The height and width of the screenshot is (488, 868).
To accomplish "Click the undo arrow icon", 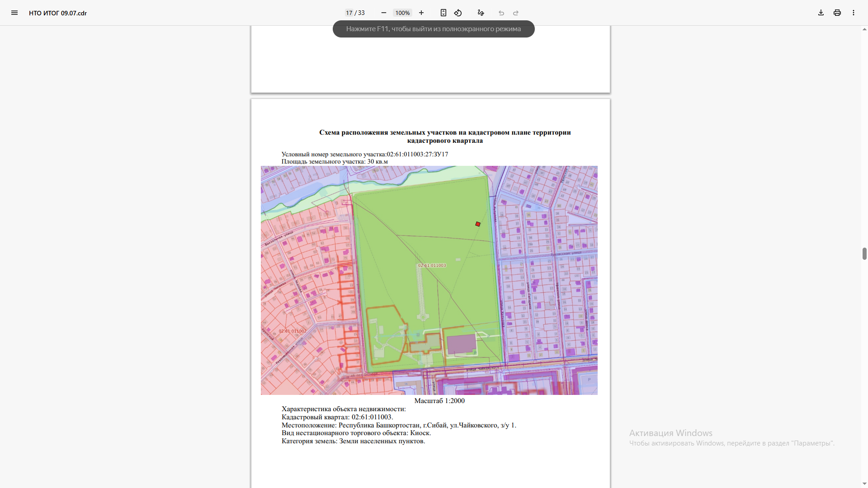I will 501,13.
